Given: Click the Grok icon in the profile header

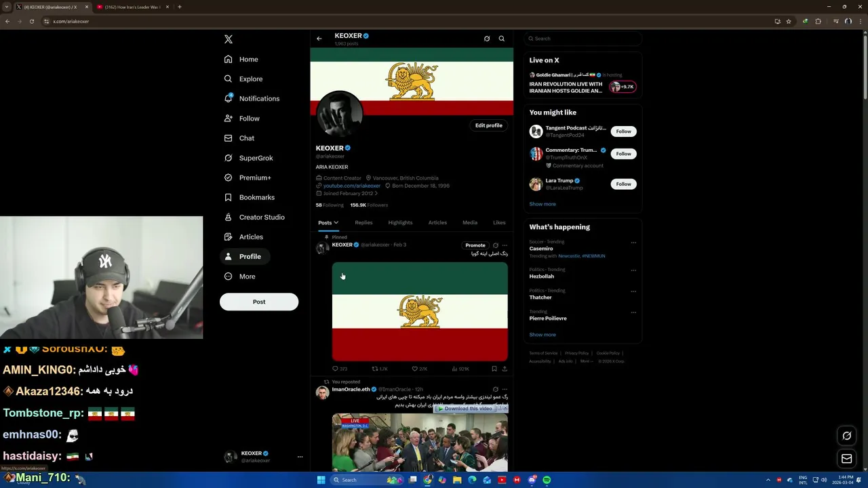Looking at the screenshot, I should pyautogui.click(x=487, y=39).
